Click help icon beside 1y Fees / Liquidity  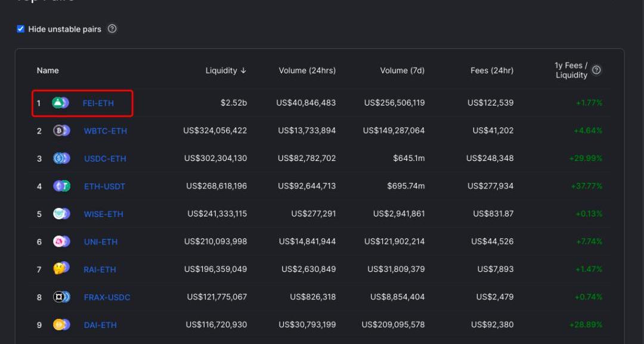click(596, 70)
